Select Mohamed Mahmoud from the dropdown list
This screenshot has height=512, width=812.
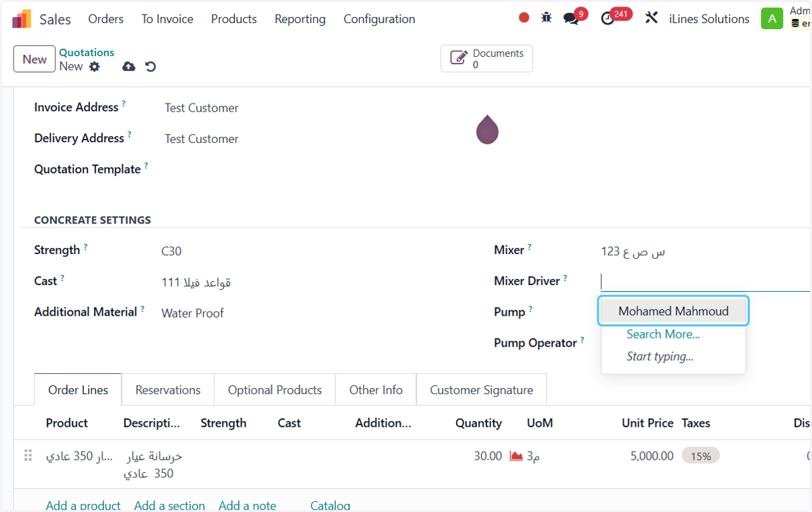point(673,312)
